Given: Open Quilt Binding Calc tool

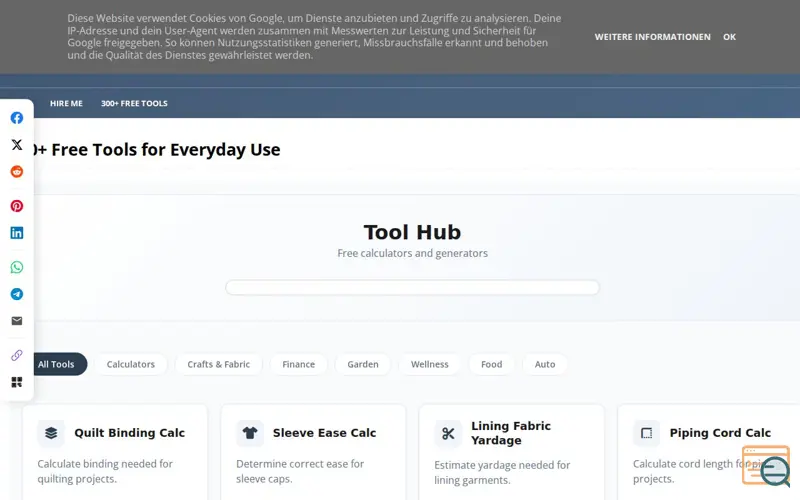Looking at the screenshot, I should coord(130,433).
